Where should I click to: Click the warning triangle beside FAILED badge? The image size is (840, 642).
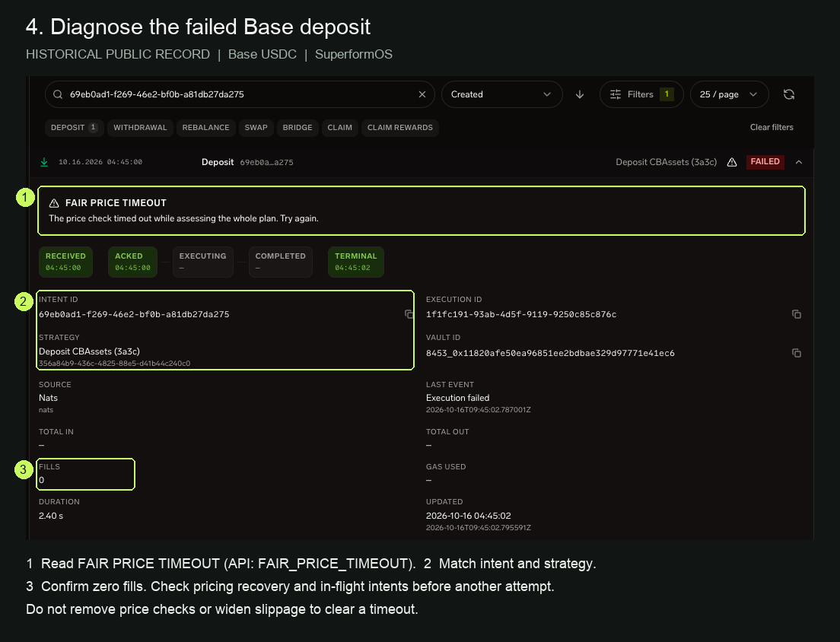point(732,162)
